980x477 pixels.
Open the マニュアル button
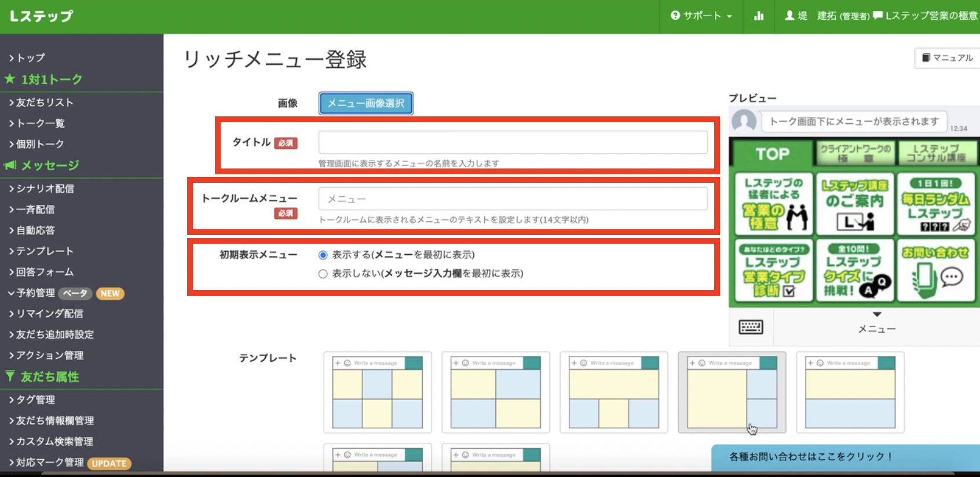(948, 58)
